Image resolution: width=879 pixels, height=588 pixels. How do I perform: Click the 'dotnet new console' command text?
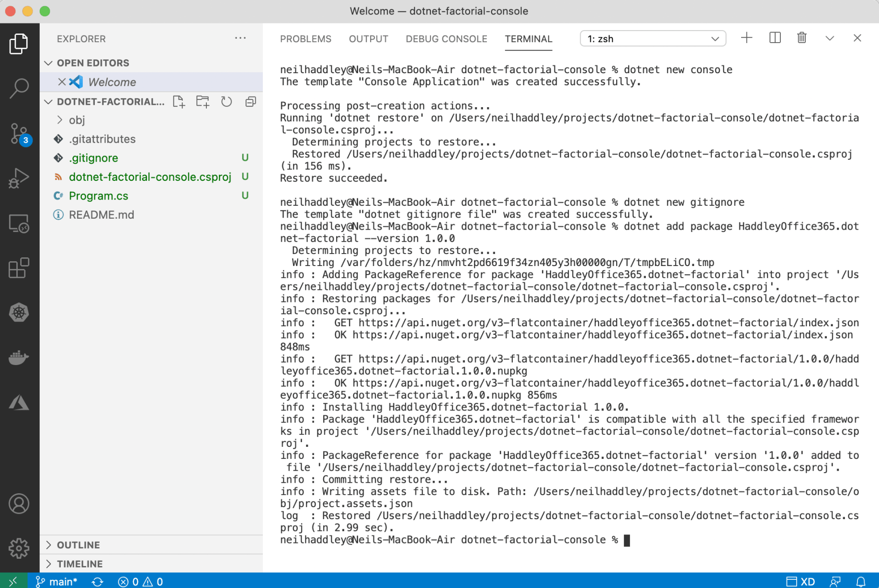678,69
